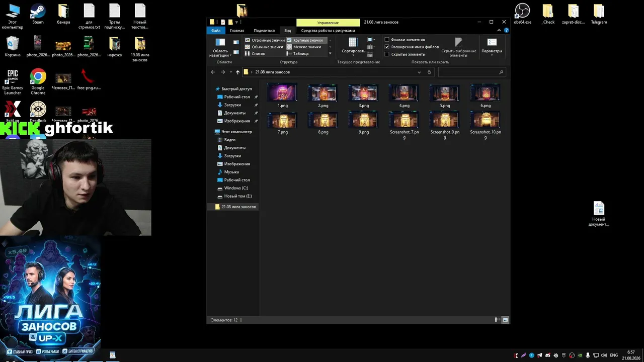The width and height of the screenshot is (644, 362).
Task: Select the 1.png thumbnail
Action: 282,96
